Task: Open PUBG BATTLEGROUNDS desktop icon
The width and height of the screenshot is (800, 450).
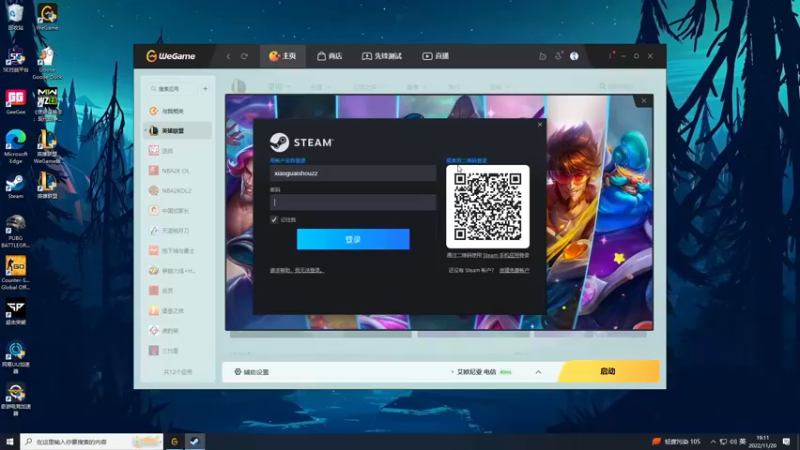Action: [x=15, y=231]
